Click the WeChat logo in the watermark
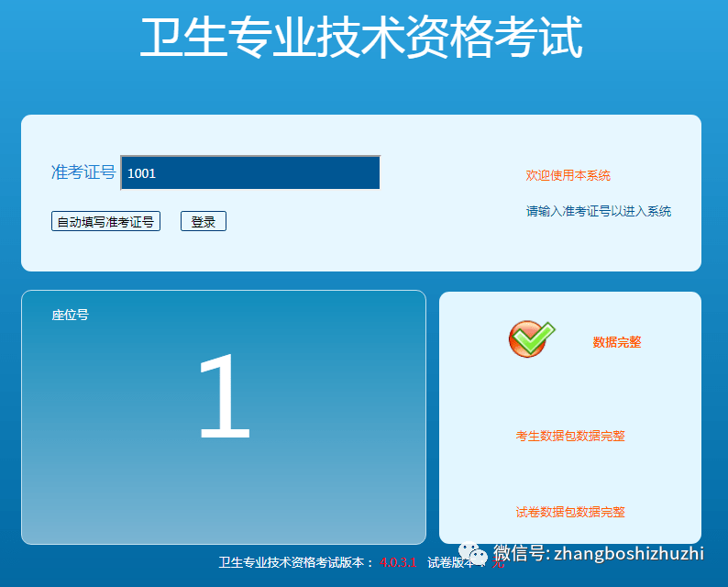728x587 pixels. [473, 553]
